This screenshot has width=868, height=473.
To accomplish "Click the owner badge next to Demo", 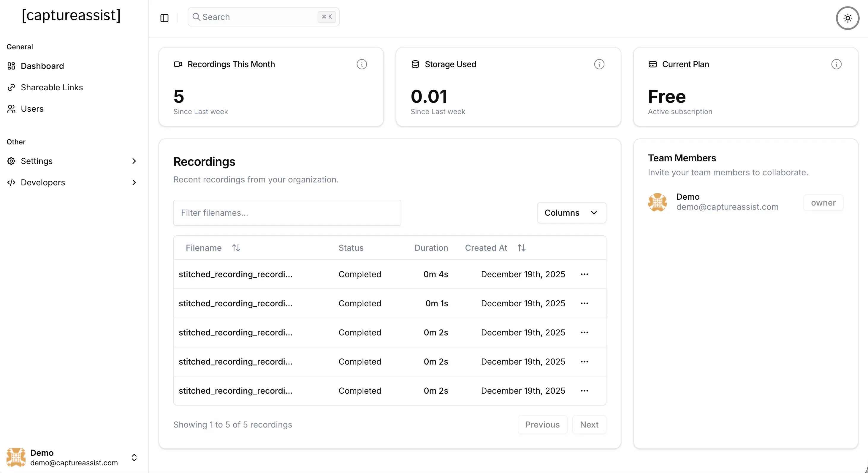I will 823,203.
